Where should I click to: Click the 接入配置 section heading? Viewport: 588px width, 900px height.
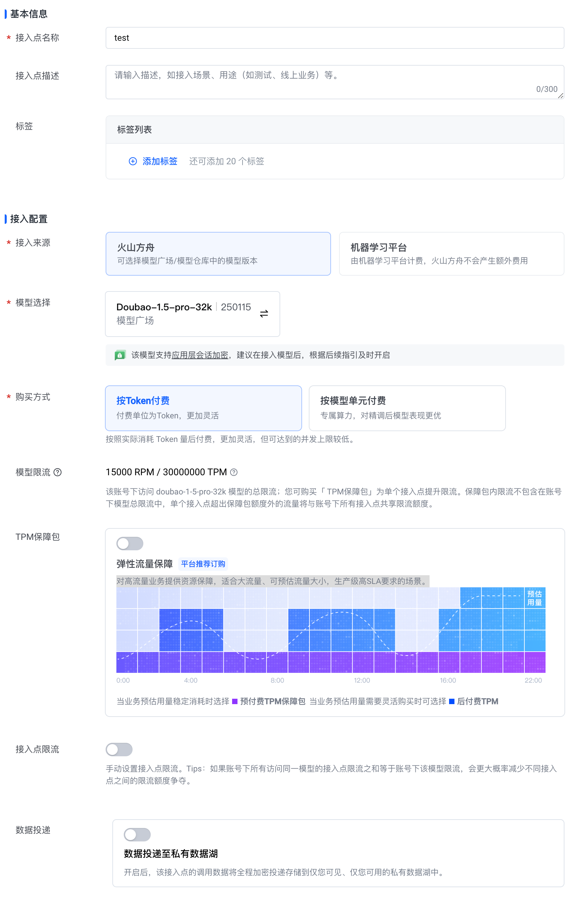[29, 219]
